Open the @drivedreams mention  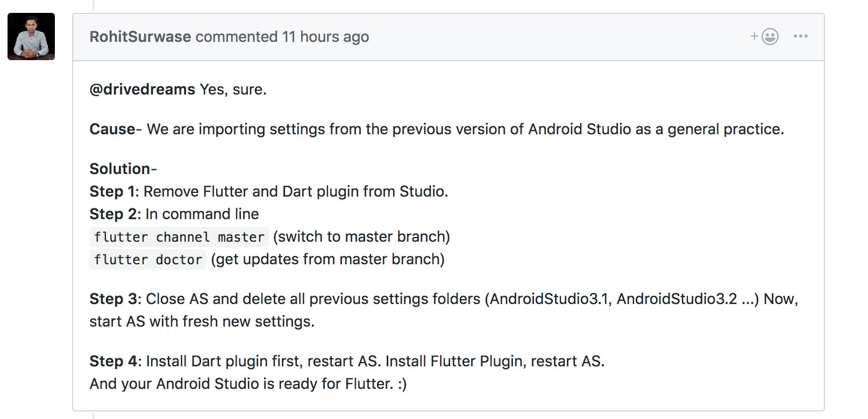coord(143,89)
